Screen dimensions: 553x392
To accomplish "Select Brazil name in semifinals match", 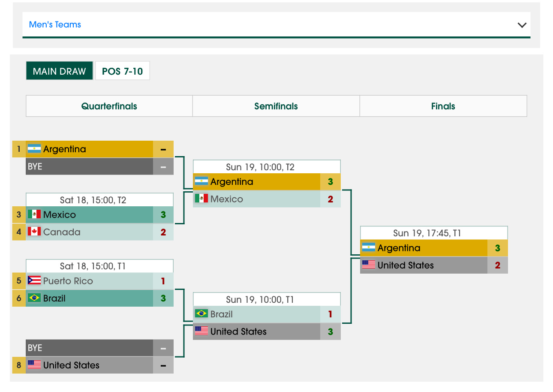I will tap(222, 314).
